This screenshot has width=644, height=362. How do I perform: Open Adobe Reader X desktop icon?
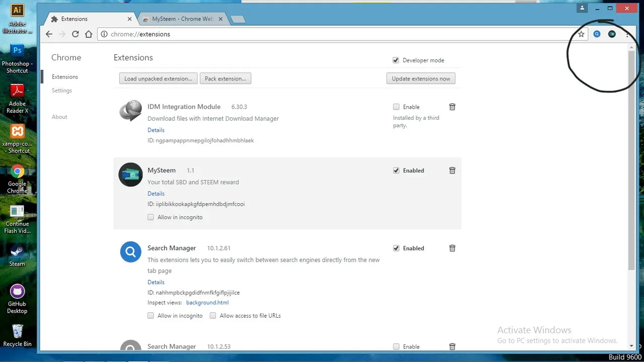[17, 99]
